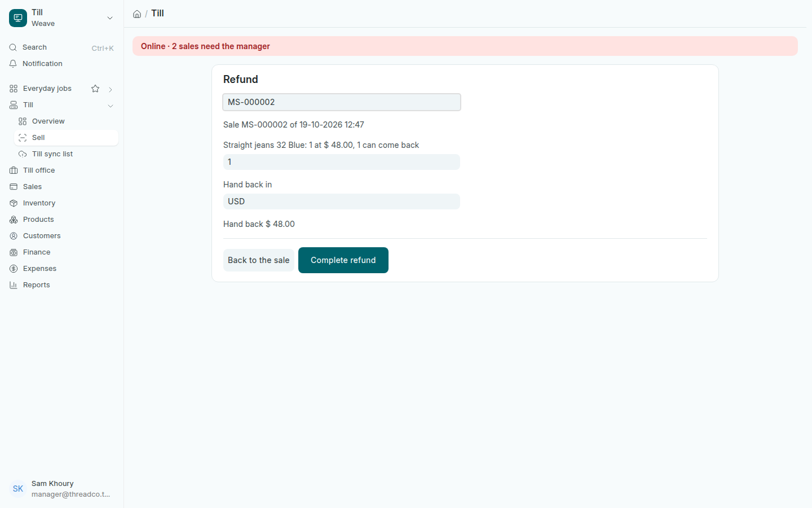
Task: Click the Everyday jobs grid icon
Action: tap(14, 89)
